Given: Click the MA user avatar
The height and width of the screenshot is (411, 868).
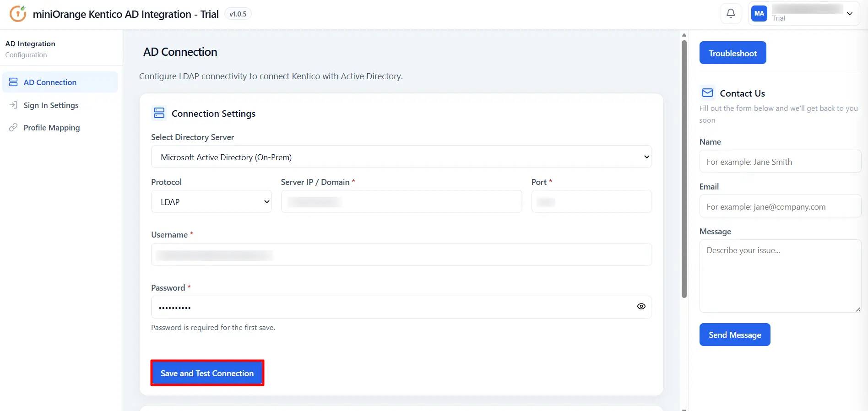Looking at the screenshot, I should (759, 14).
